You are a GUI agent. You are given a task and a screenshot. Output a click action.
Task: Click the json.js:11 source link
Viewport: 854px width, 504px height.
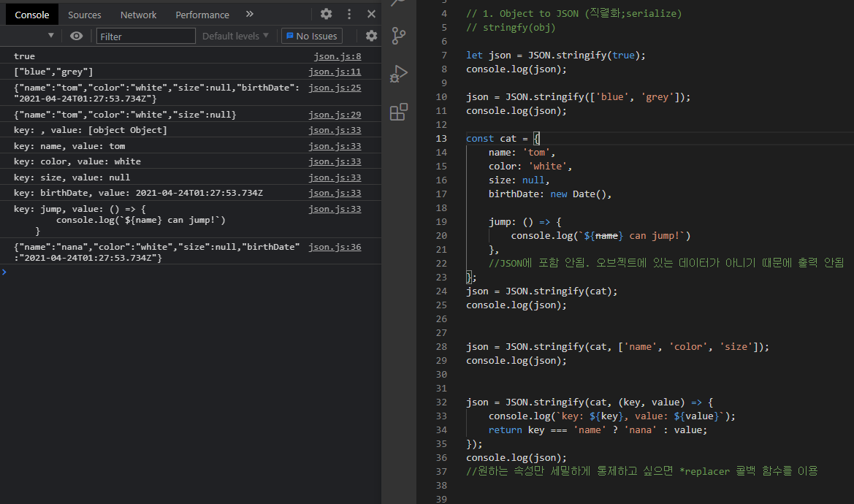click(335, 71)
